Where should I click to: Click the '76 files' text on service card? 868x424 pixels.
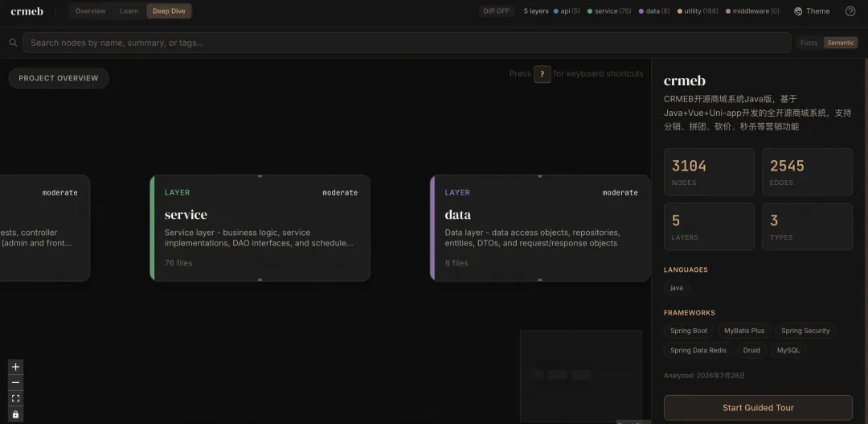tap(178, 263)
